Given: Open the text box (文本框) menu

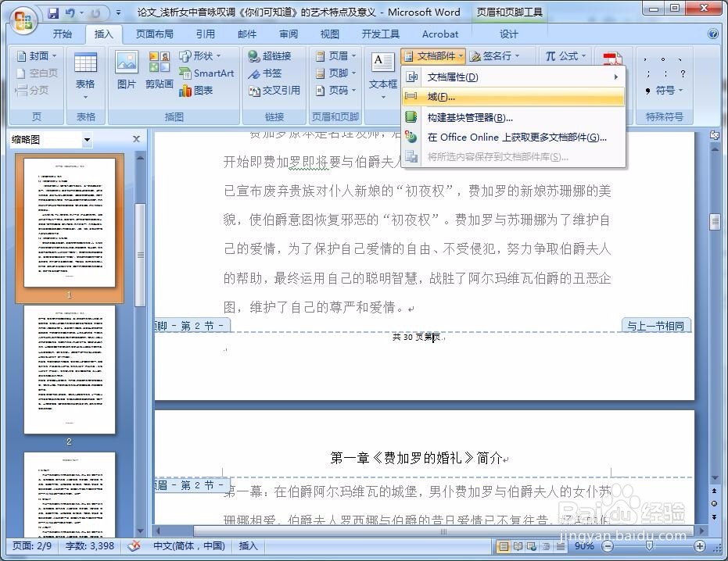Looking at the screenshot, I should (x=383, y=77).
